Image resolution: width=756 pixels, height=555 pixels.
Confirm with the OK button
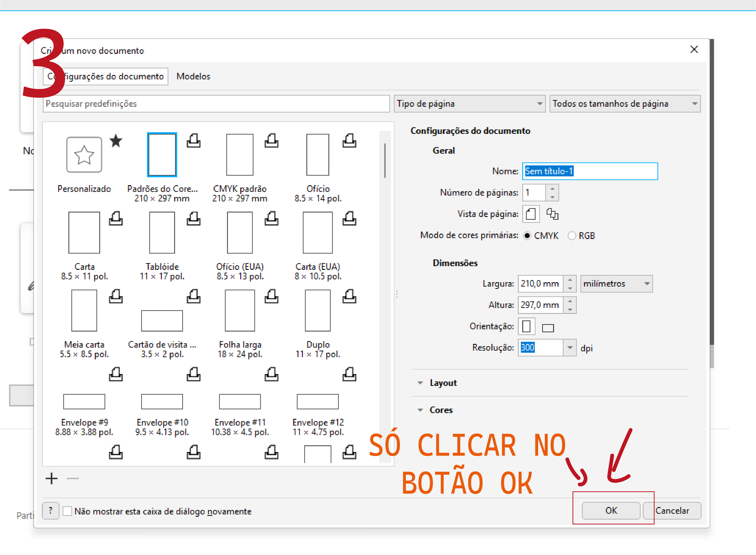(x=611, y=510)
